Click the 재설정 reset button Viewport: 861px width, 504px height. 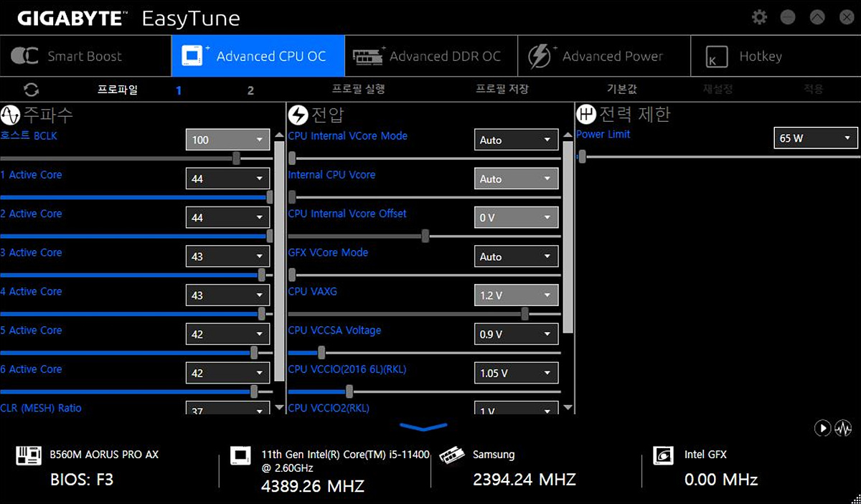[x=718, y=90]
